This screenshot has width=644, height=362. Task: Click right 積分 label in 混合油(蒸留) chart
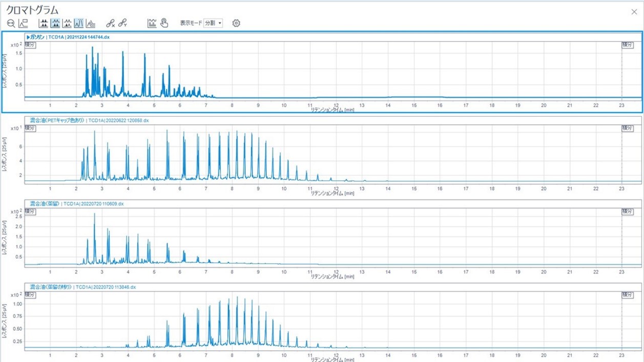coord(628,211)
